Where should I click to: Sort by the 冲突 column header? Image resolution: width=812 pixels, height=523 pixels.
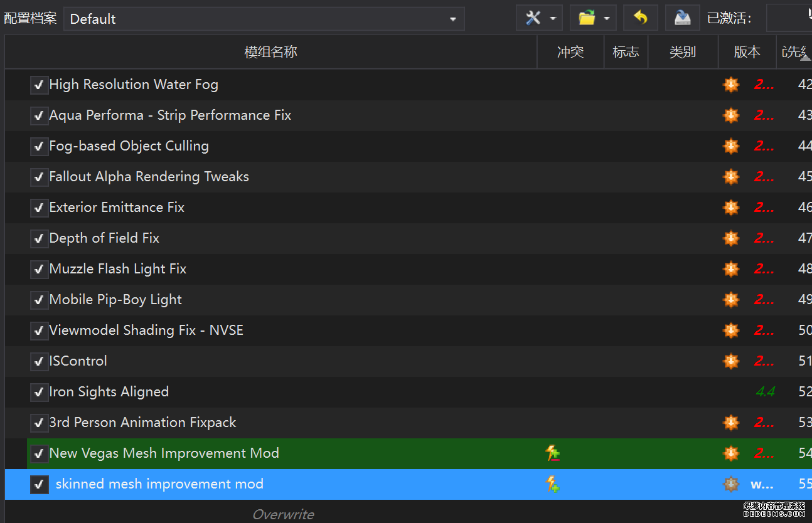coord(570,52)
